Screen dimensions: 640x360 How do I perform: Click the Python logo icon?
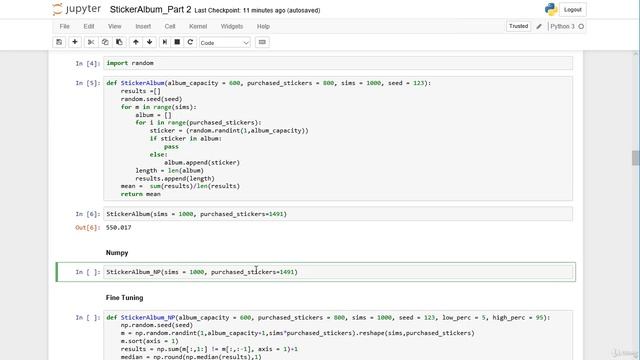pyautogui.click(x=551, y=9)
